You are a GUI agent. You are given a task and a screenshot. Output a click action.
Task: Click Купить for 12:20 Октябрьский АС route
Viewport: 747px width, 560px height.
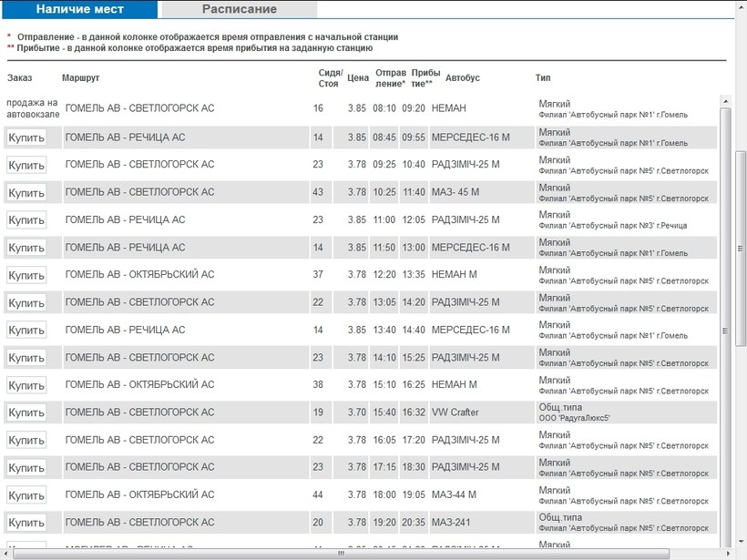26,275
